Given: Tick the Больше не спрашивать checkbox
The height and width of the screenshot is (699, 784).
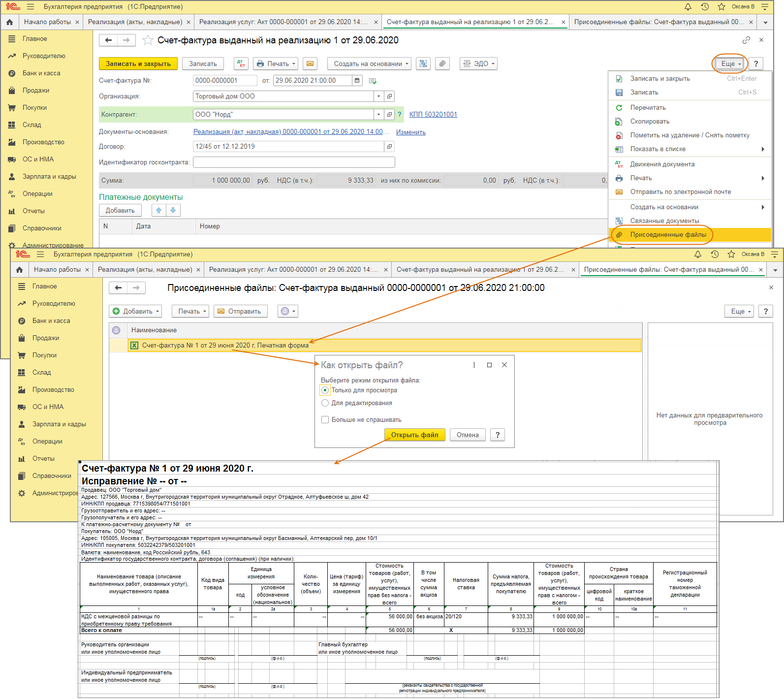Looking at the screenshot, I should (325, 420).
